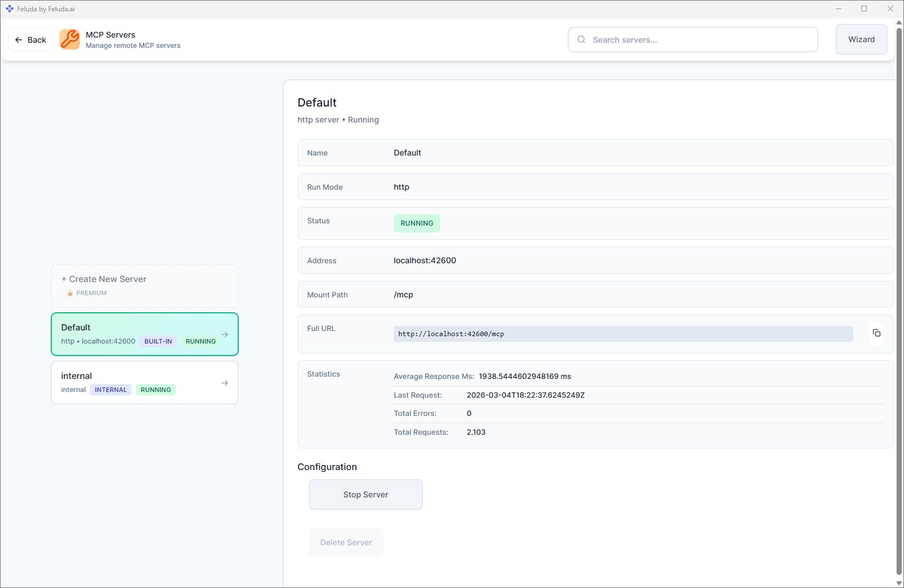Viewport: 904px width, 588px height.
Task: Open the Wizard
Action: [861, 39]
